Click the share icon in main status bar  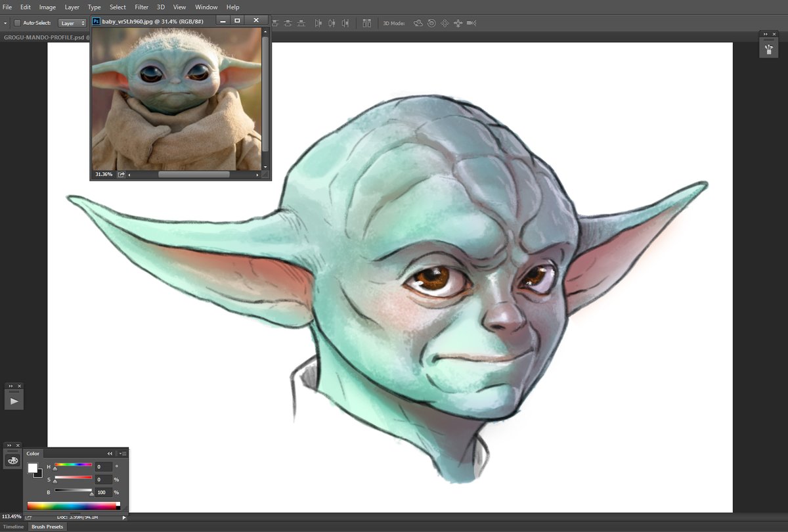(x=29, y=517)
